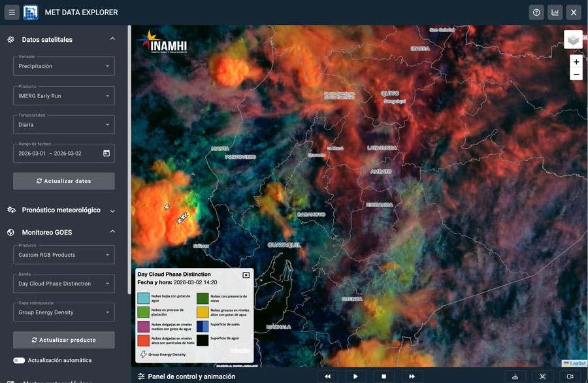Play the satellite animation
The height and width of the screenshot is (383, 588).
(x=355, y=376)
